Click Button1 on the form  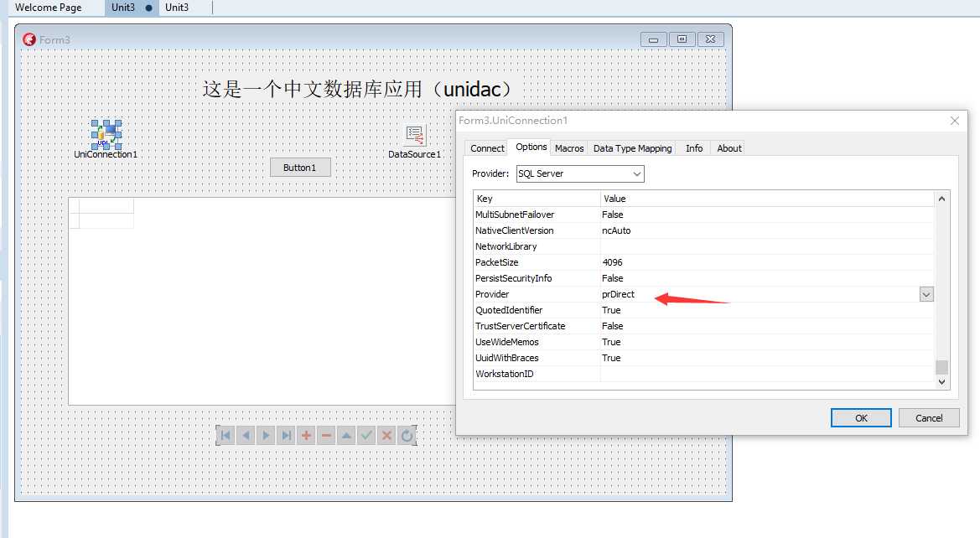(x=300, y=168)
